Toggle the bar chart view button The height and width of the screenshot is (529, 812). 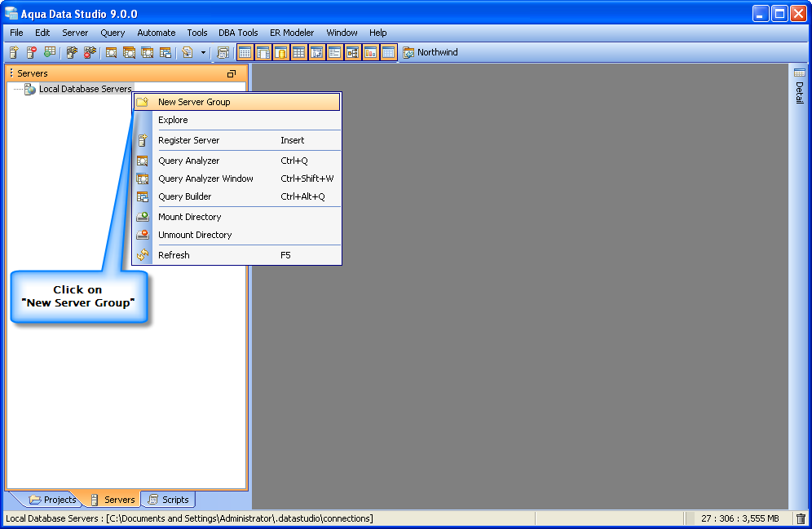(370, 52)
